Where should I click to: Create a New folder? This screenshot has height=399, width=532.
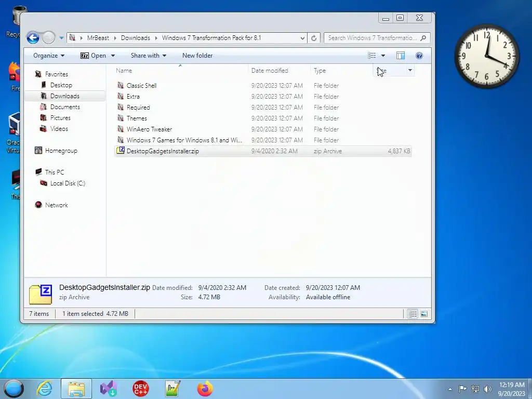tap(197, 56)
